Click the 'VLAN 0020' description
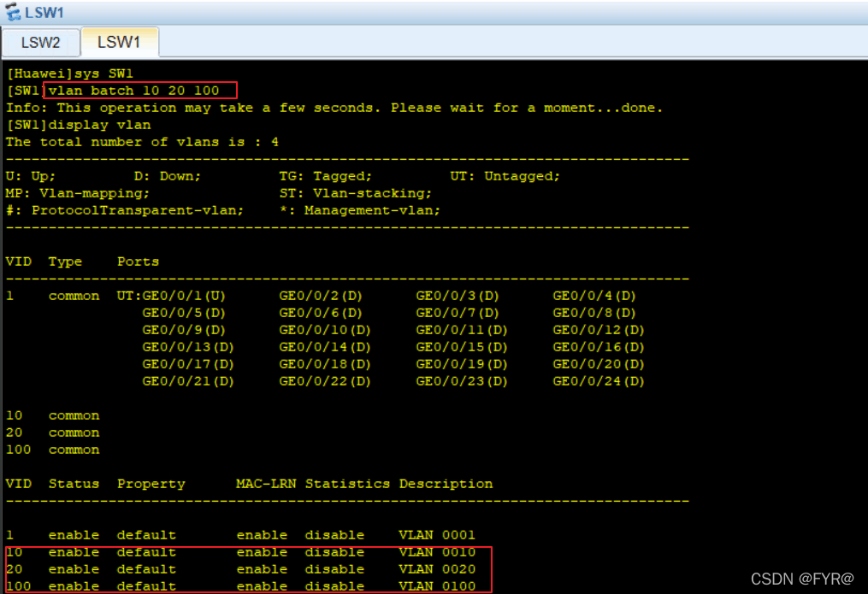The image size is (868, 594). (x=437, y=569)
